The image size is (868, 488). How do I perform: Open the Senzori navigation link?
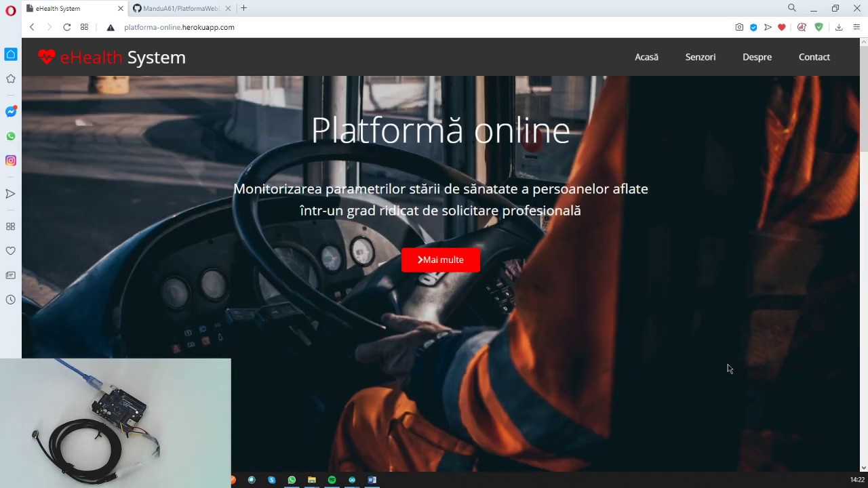701,57
